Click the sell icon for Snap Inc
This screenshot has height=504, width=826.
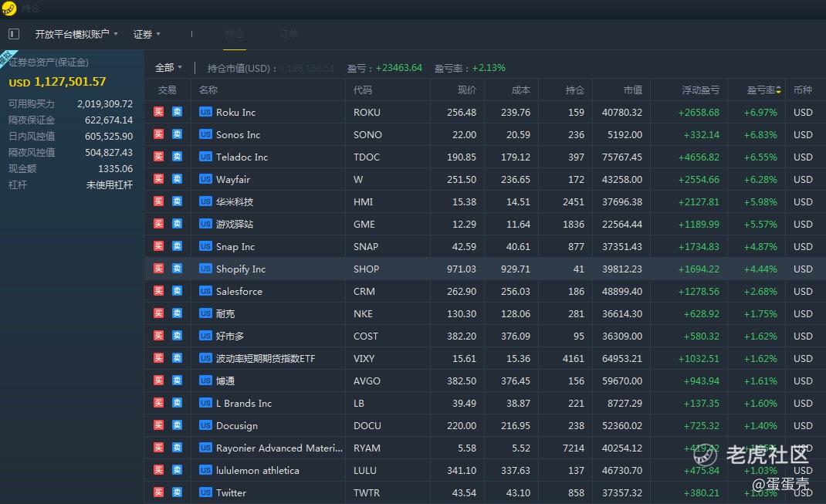pos(177,246)
